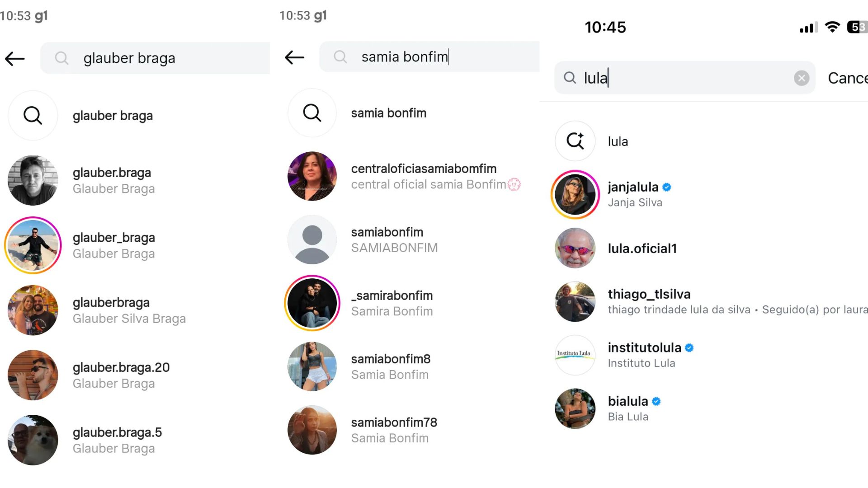868x488 pixels.
Task: Tap glauber_braga's story-ring profile picture
Action: tap(33, 245)
